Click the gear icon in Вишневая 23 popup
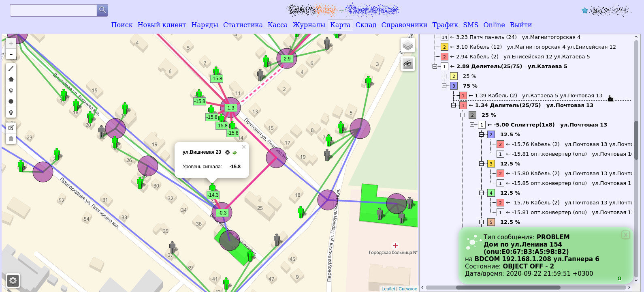The image size is (644, 292). tap(228, 152)
